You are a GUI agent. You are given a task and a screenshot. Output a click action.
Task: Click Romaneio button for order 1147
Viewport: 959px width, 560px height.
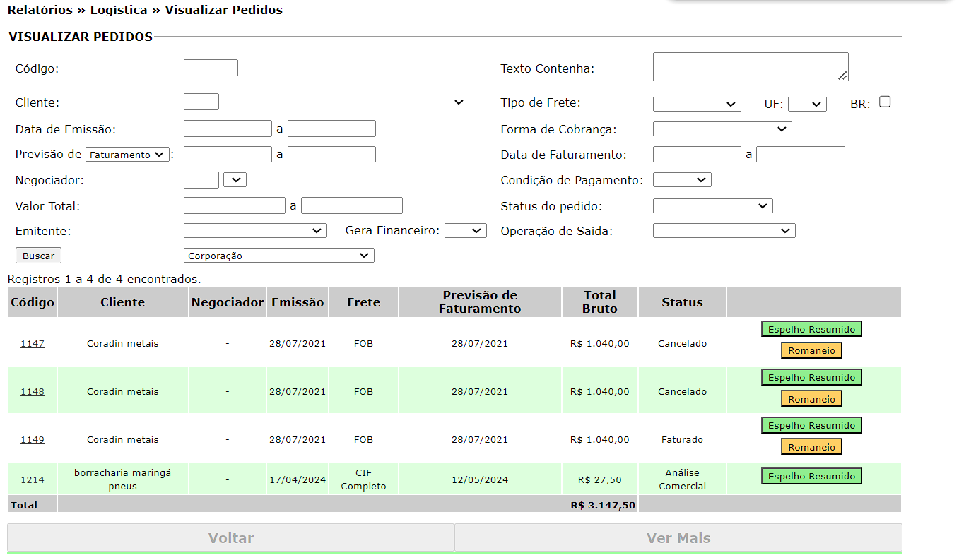click(x=811, y=350)
